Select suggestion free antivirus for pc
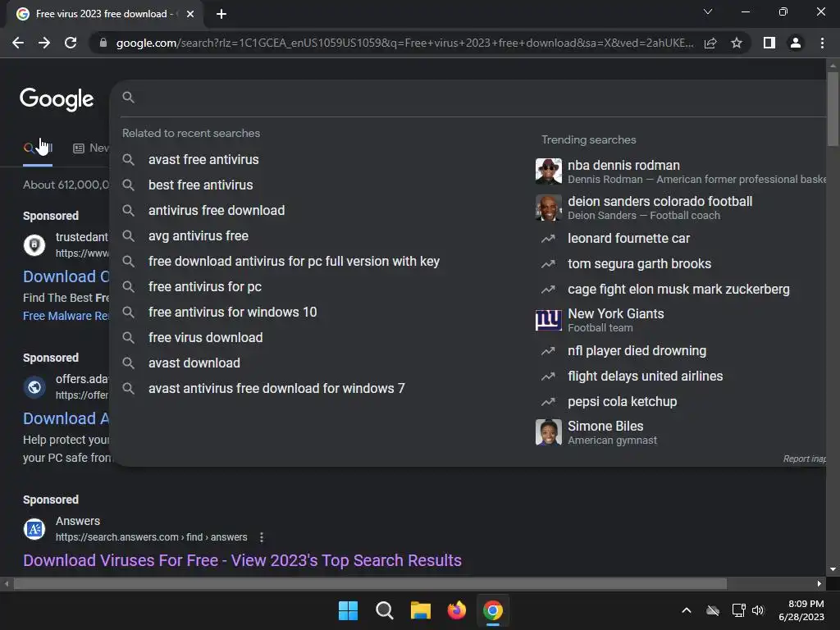The height and width of the screenshot is (630, 840). pyautogui.click(x=204, y=286)
